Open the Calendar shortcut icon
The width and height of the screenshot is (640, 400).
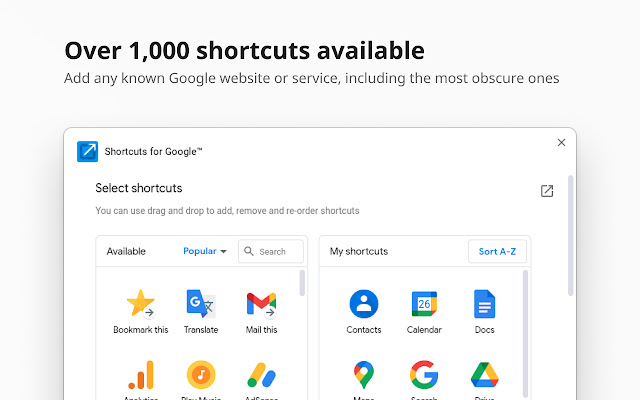[x=424, y=303]
